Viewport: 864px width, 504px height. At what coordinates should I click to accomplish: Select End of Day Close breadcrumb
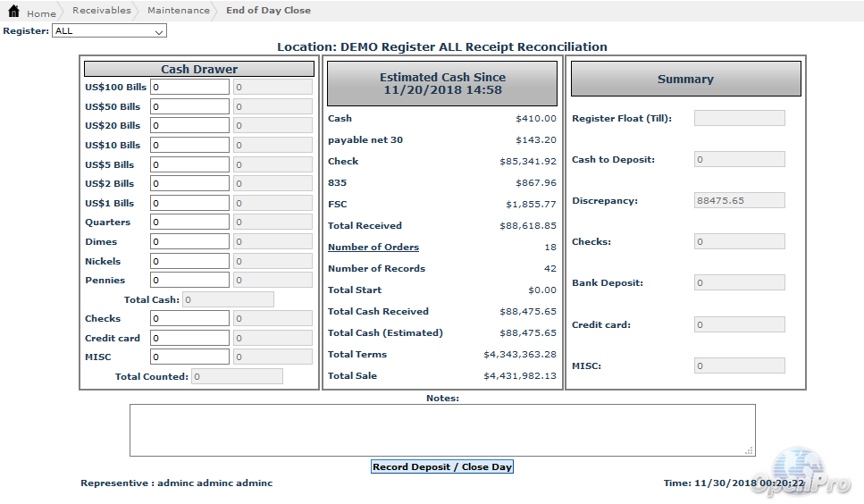click(x=268, y=11)
